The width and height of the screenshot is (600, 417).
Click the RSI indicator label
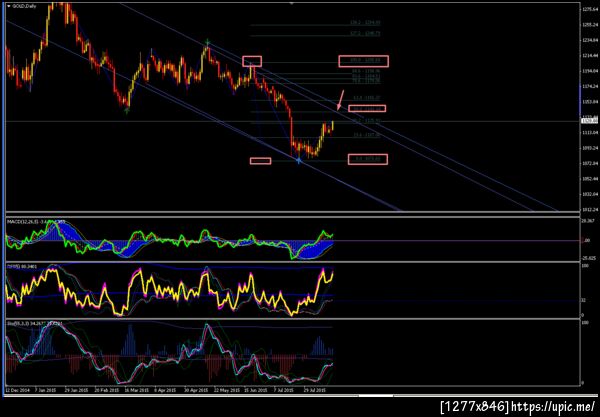[22, 266]
